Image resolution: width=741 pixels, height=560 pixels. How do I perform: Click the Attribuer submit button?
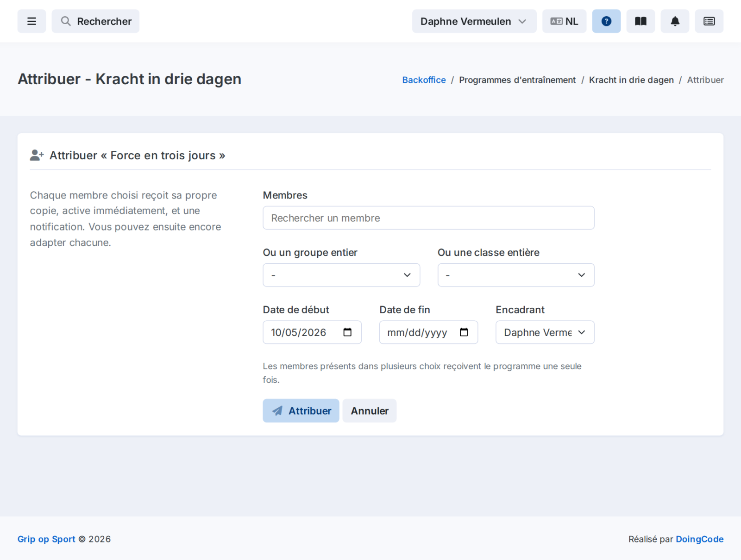tap(301, 411)
